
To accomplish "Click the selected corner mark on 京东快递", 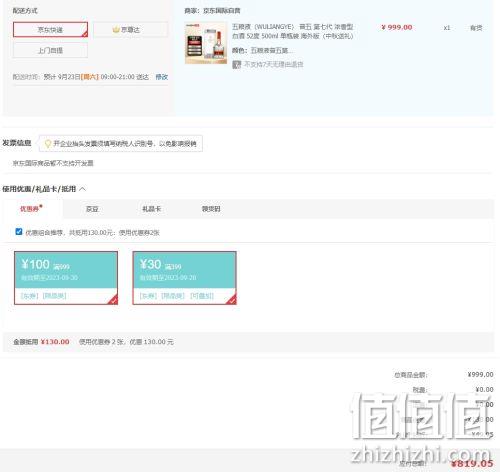I will (85, 34).
